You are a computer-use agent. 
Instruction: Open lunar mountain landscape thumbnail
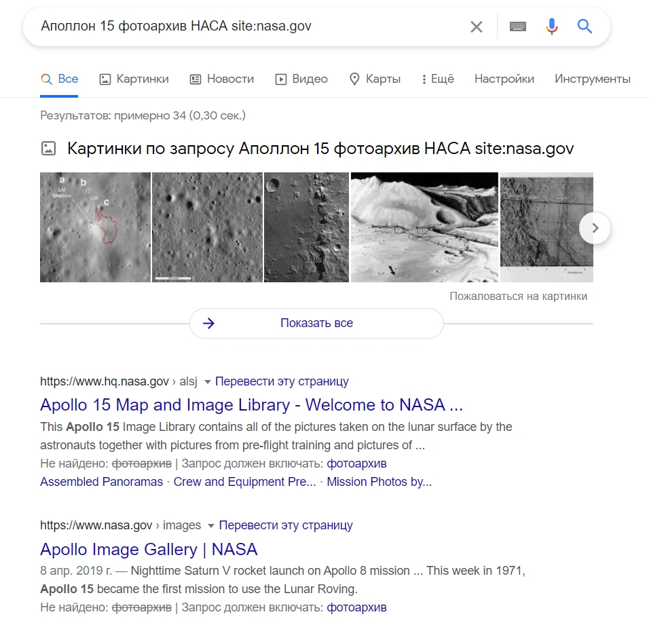click(x=424, y=227)
